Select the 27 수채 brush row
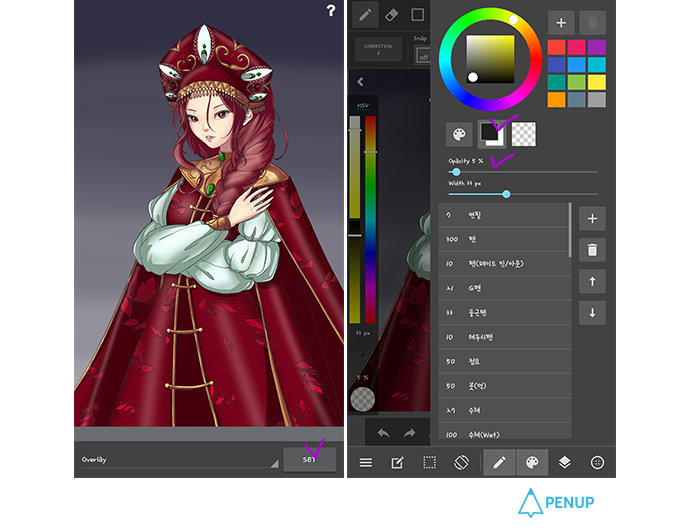 click(x=505, y=411)
